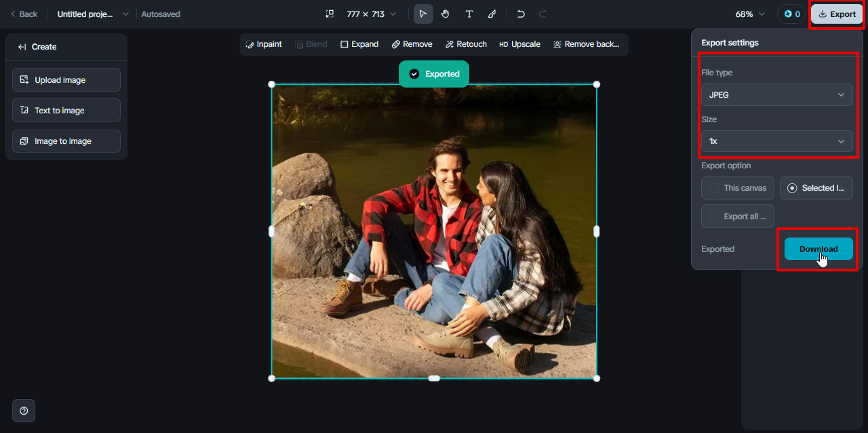Open the Untitled project name dropdown
The height and width of the screenshot is (433, 868).
[94, 14]
